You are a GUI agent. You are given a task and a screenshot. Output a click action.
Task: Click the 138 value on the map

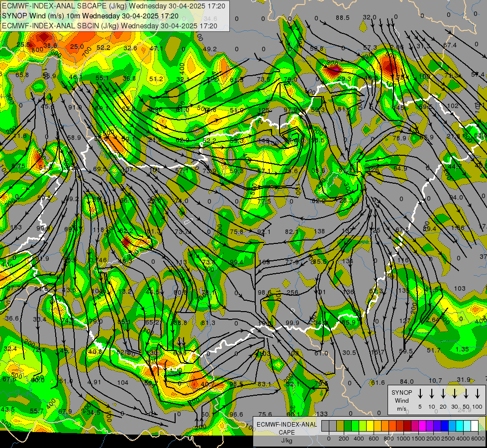319,231
